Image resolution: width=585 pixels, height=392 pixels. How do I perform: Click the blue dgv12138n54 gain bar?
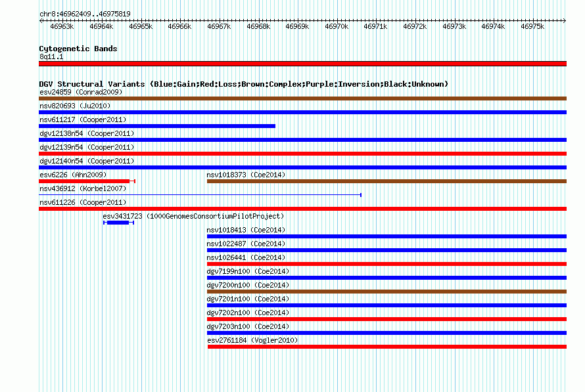[x=302, y=140]
